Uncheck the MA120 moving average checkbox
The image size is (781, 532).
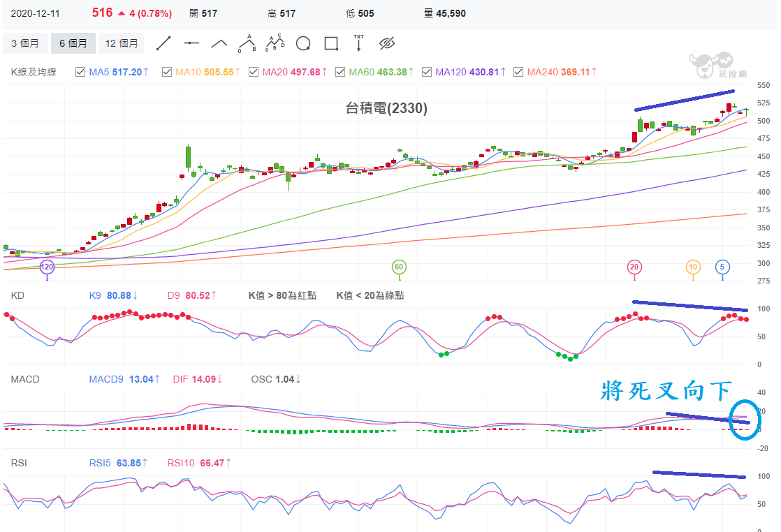pyautogui.click(x=427, y=72)
